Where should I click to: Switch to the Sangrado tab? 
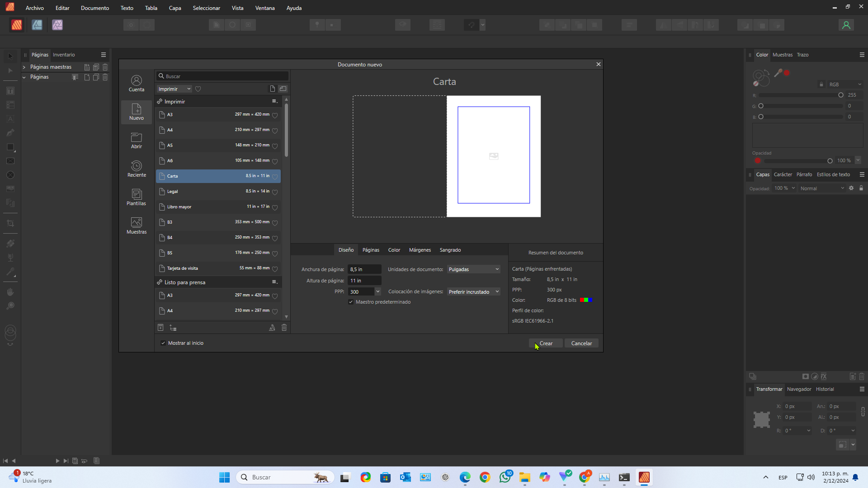[x=450, y=250]
